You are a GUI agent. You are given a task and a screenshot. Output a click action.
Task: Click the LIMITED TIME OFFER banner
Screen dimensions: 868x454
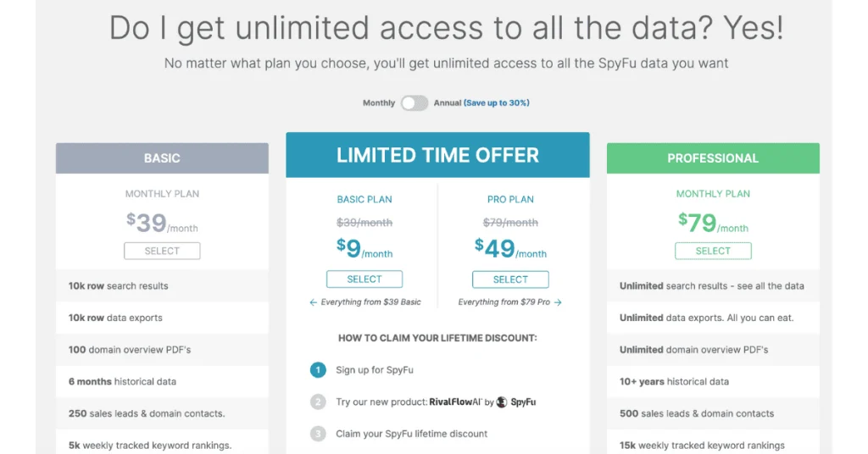point(437,155)
